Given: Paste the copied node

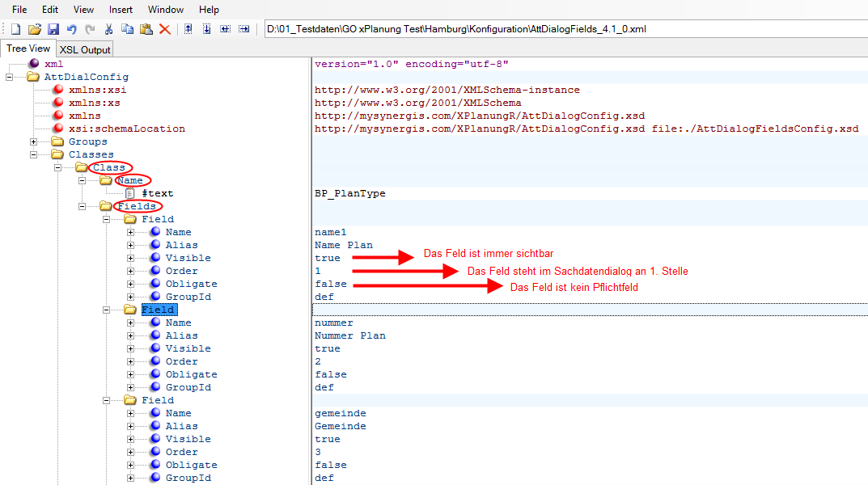Looking at the screenshot, I should click(146, 28).
